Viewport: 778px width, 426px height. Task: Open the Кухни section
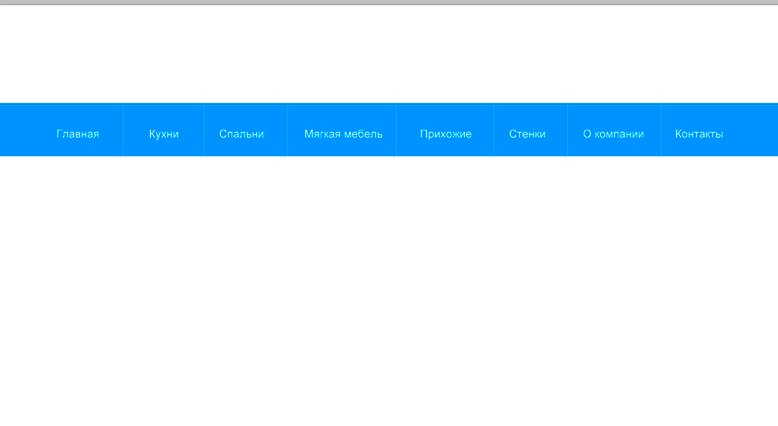click(x=163, y=134)
